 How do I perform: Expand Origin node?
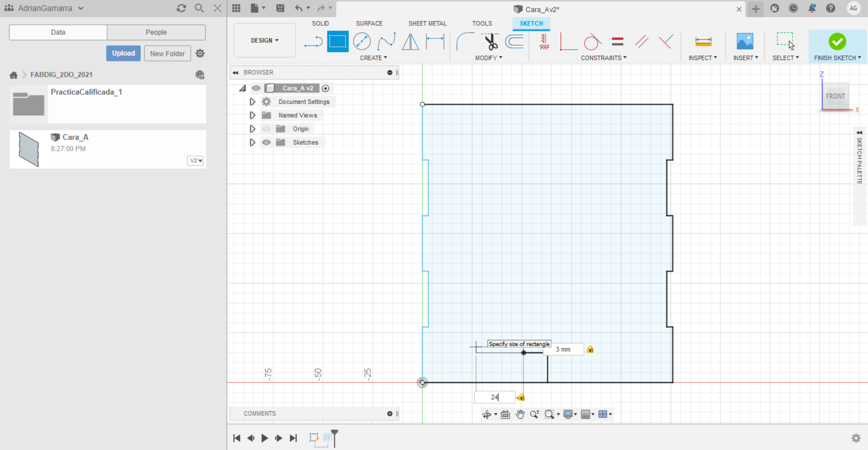pyautogui.click(x=252, y=129)
